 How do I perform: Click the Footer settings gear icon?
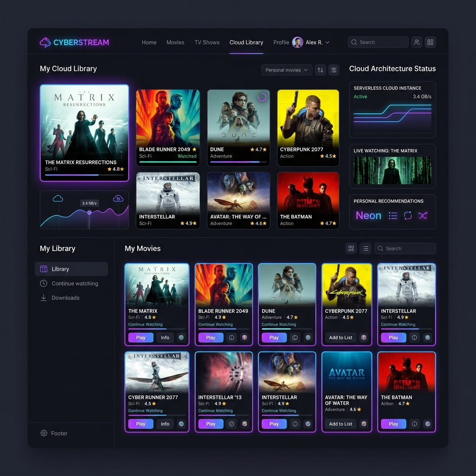tap(44, 433)
